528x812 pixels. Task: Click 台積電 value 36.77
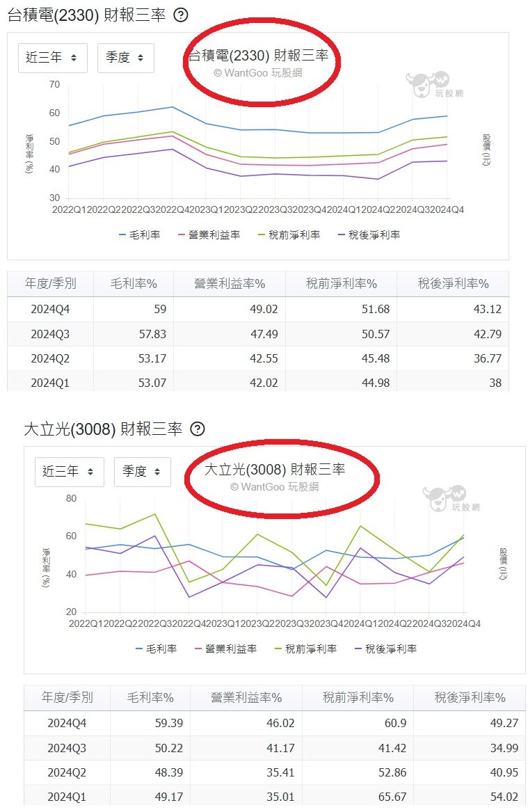(x=488, y=358)
